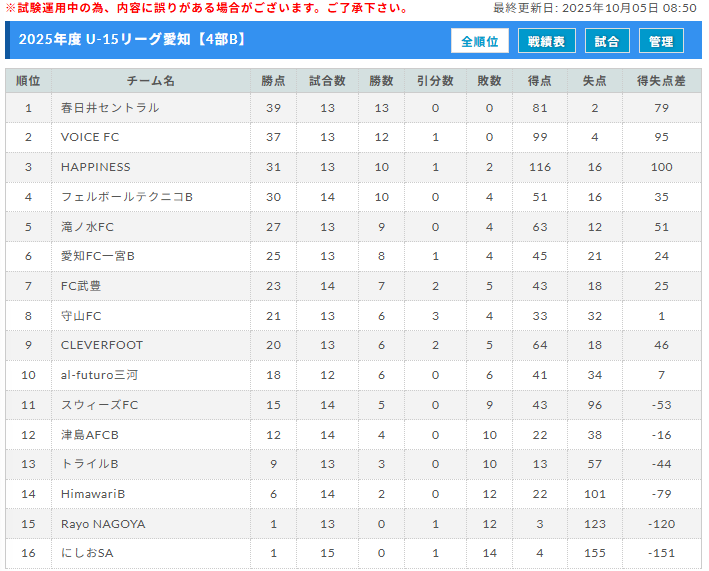709x571 pixels.
Task: Switch to the 試合 tab
Action: click(x=607, y=41)
